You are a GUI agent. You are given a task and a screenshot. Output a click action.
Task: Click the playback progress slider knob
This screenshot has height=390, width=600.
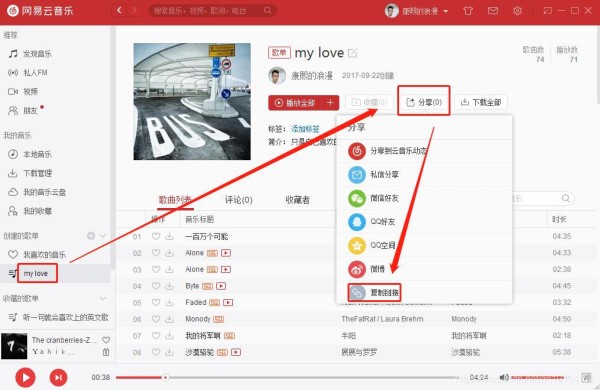(165, 378)
